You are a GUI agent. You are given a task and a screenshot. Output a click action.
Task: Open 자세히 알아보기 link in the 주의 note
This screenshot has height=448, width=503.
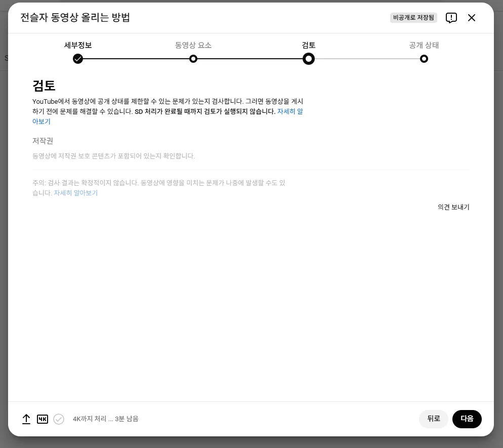click(x=76, y=193)
